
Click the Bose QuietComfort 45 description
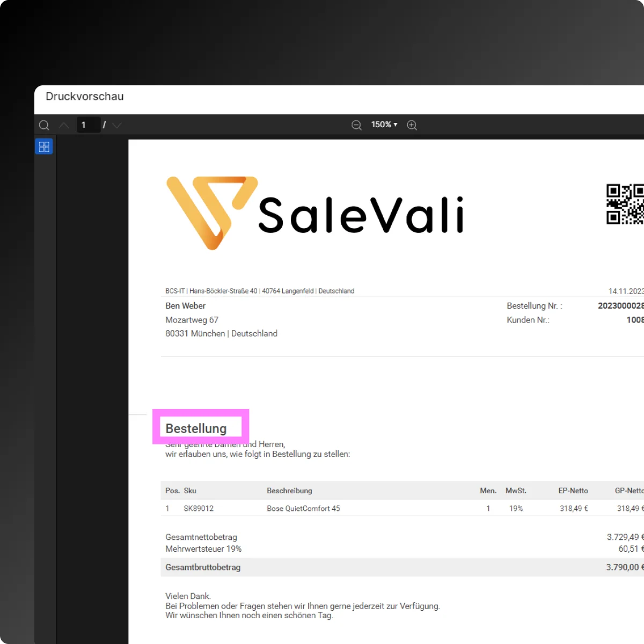(x=303, y=508)
